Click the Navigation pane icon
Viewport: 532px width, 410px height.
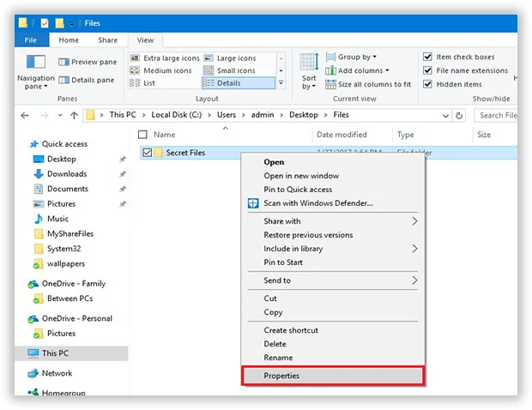pos(36,63)
